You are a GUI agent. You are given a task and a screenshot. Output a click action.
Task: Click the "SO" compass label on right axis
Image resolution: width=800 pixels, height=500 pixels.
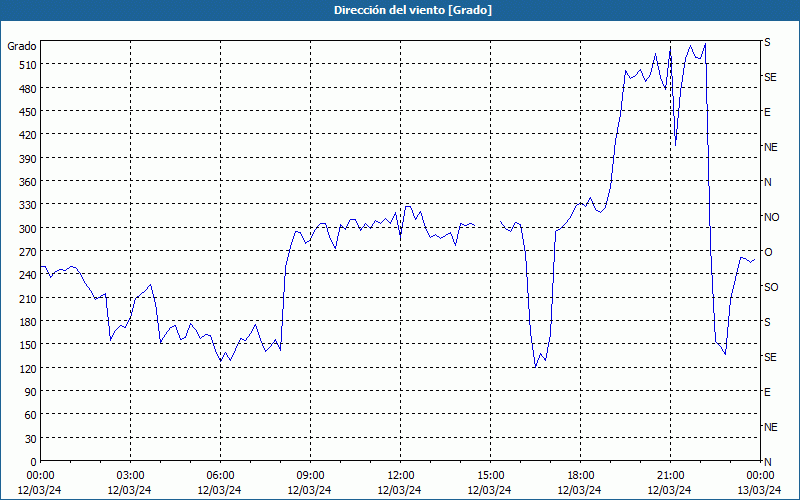771,287
